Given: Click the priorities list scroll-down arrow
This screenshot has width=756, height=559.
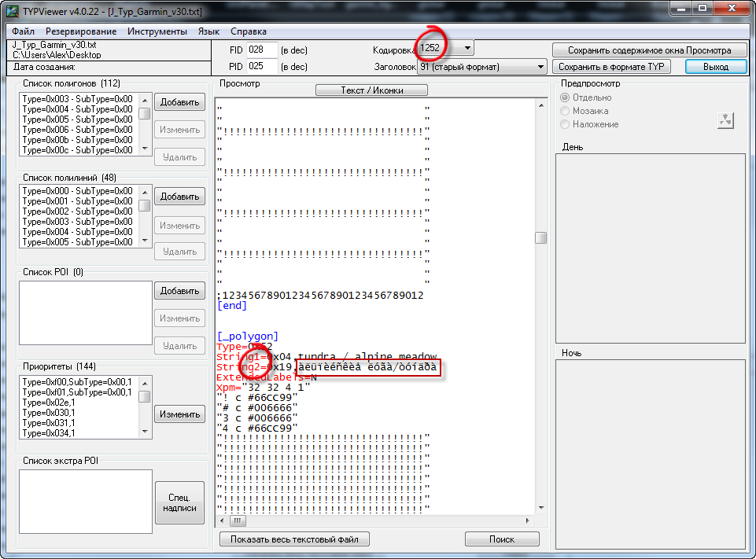Looking at the screenshot, I should tap(145, 431).
